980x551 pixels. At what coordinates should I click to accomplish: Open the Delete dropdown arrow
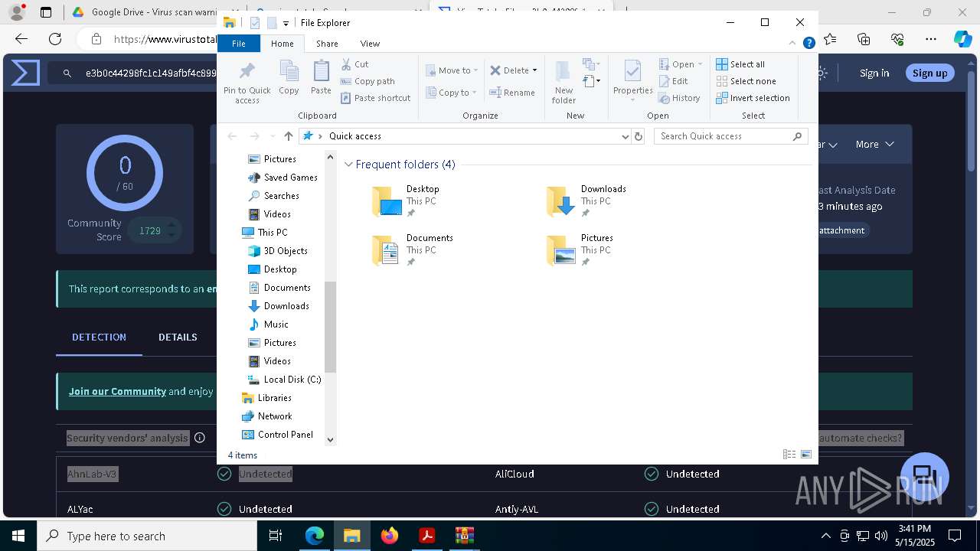[x=534, y=70]
